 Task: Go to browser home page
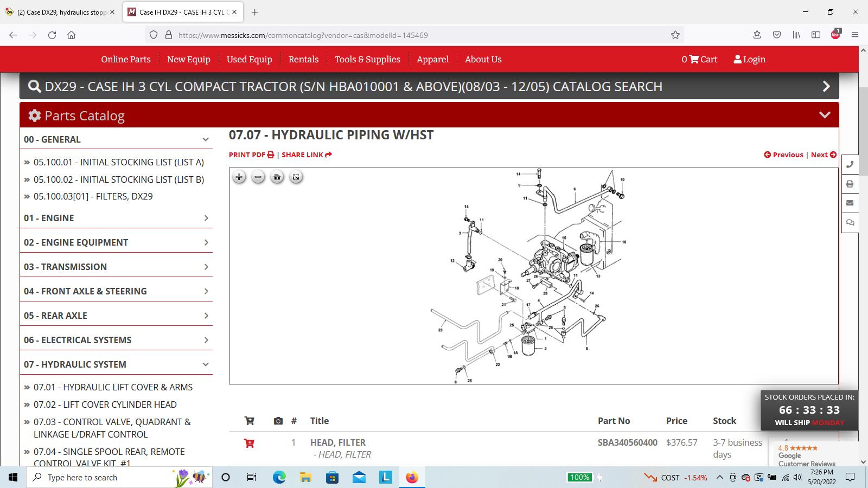[71, 35]
